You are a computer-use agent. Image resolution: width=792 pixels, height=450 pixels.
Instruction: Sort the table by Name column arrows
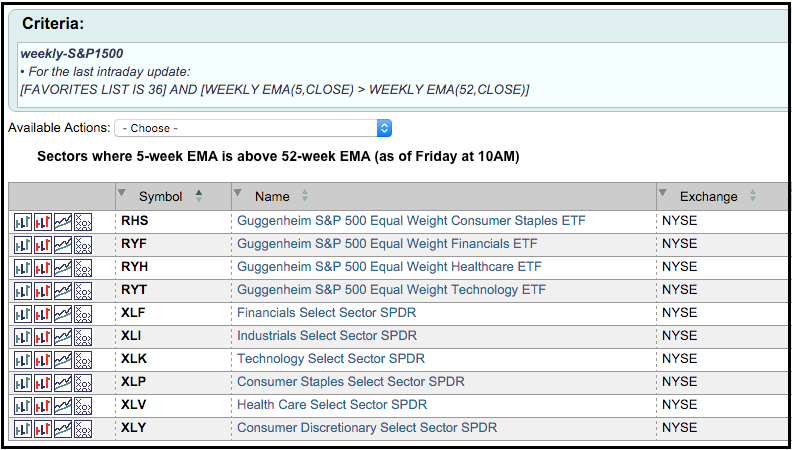[305, 196]
